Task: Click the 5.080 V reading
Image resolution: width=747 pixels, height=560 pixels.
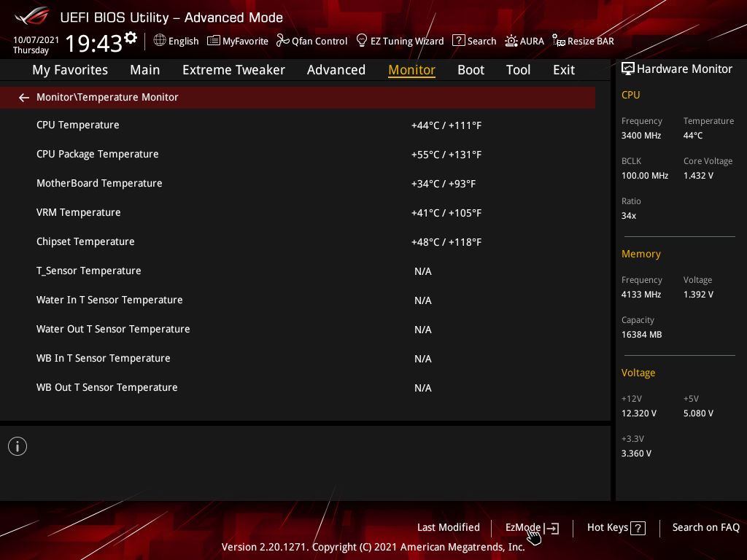Action: point(698,413)
